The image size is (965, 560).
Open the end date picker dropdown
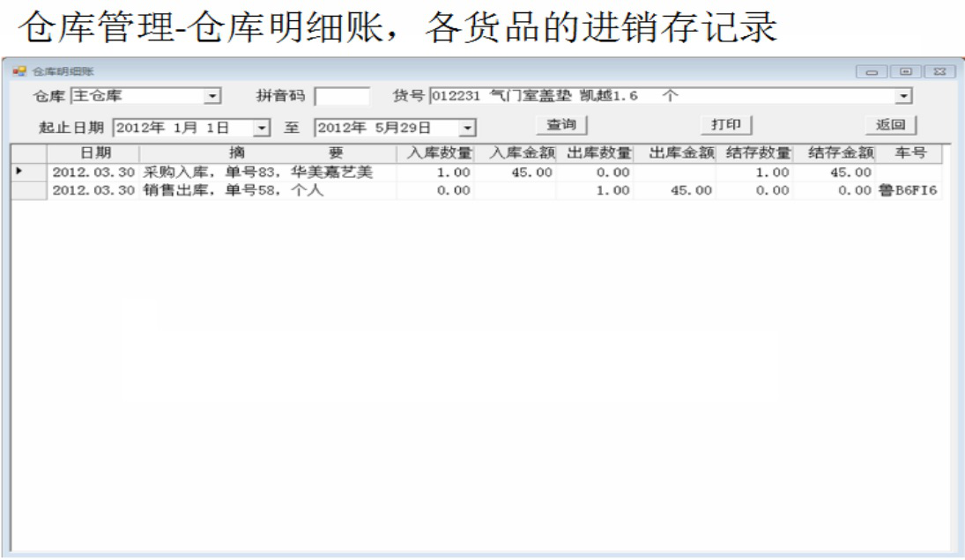pos(467,129)
